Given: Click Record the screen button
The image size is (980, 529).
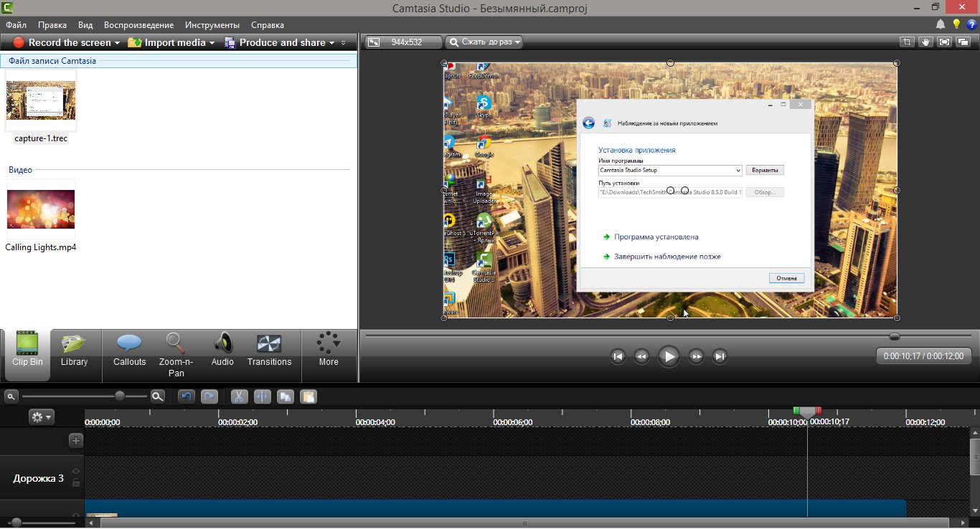Looking at the screenshot, I should click(62, 42).
